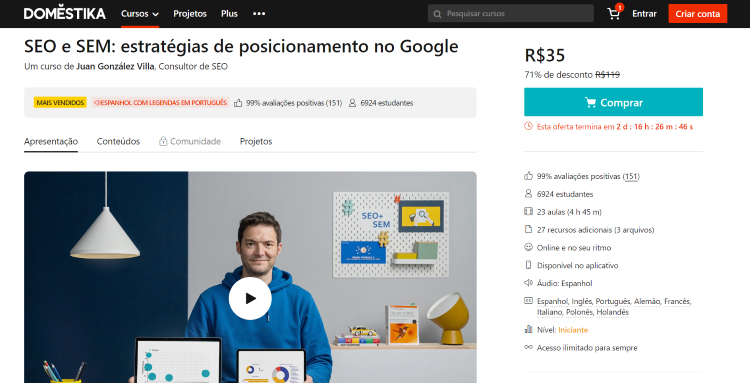This screenshot has width=750, height=383.
Task: Open the (151) reviews link in sidebar
Action: coord(631,176)
